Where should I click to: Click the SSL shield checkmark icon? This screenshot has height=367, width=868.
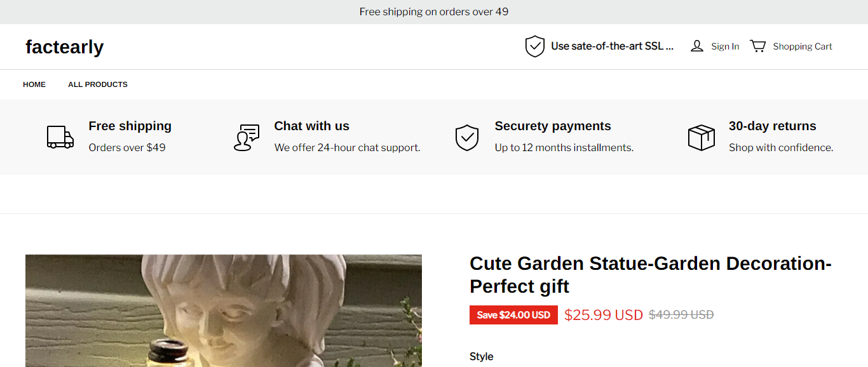point(535,46)
